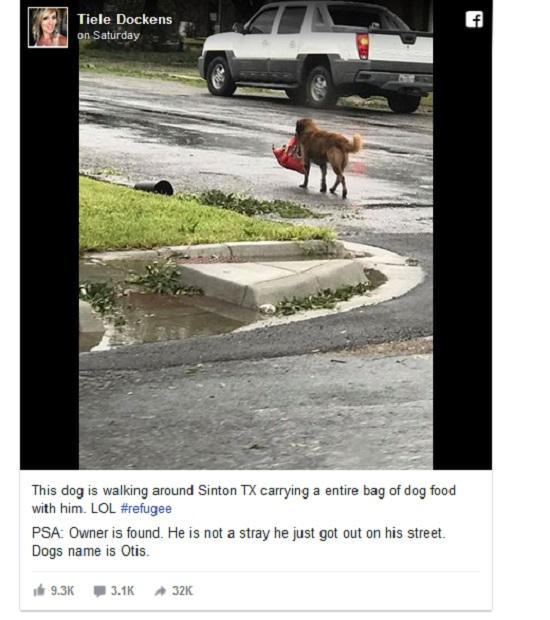Follow the #refugee hashtag link
Image resolution: width=550 pixels, height=620 pixels.
146,508
